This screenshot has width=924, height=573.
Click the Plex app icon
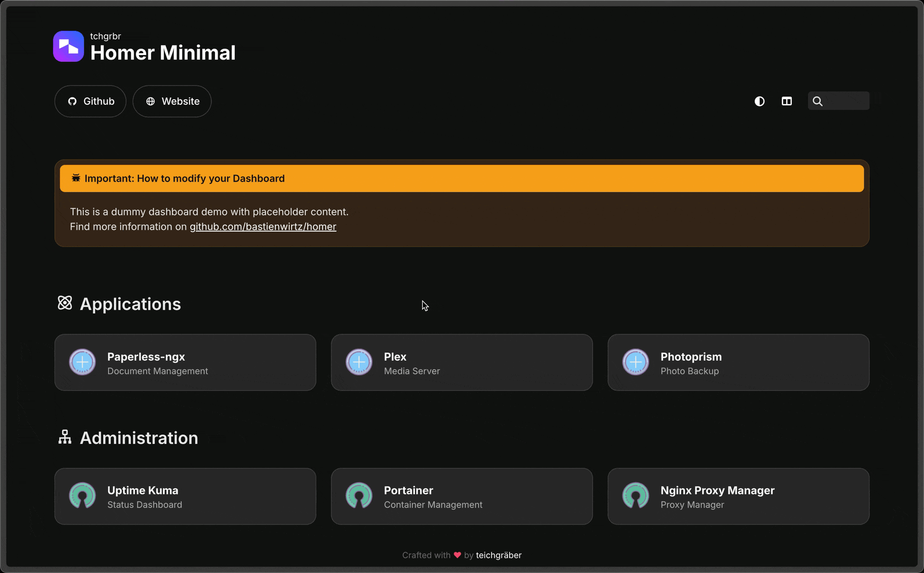click(359, 362)
